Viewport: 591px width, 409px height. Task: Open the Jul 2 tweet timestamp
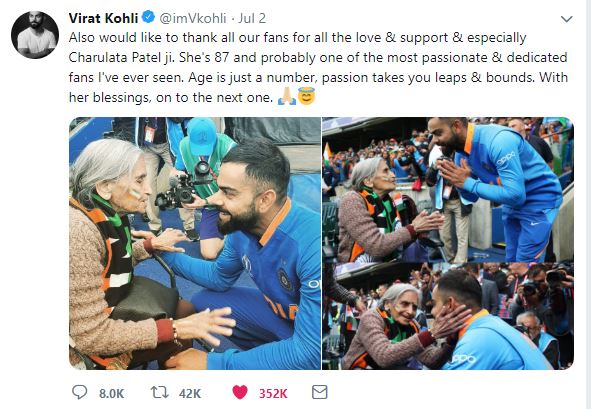point(252,18)
